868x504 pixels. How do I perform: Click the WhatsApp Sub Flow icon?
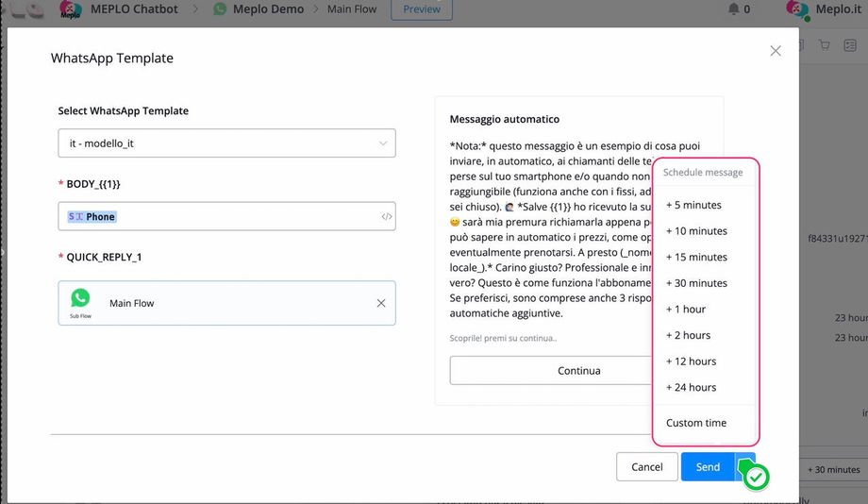(x=80, y=298)
